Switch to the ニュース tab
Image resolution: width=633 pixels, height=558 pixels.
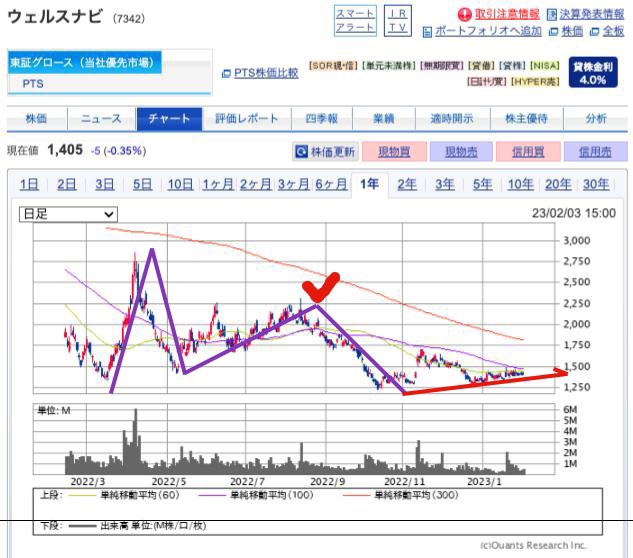coord(101,119)
